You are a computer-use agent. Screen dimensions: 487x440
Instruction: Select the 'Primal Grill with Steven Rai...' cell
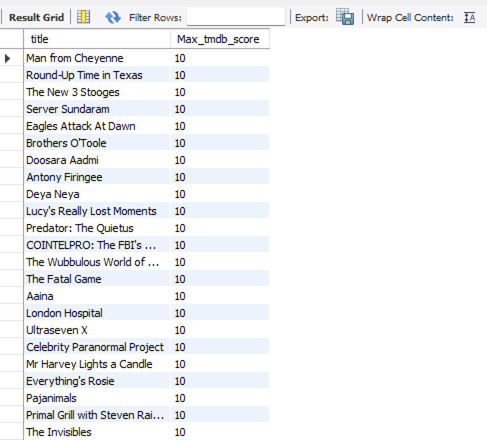[x=97, y=415]
